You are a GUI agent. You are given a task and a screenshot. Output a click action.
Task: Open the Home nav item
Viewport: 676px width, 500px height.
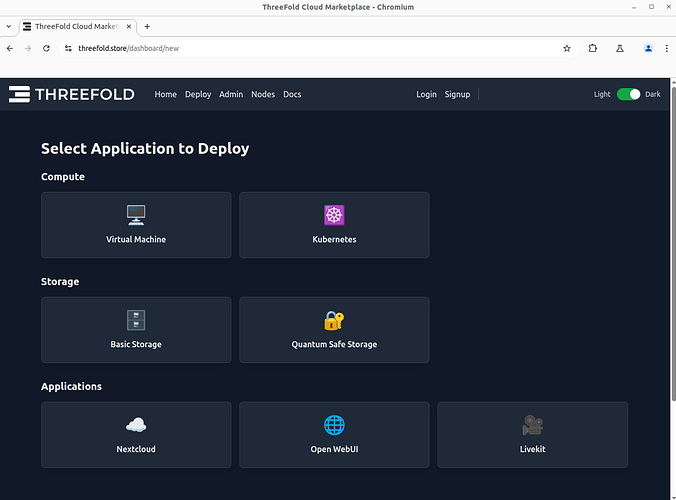coord(166,94)
